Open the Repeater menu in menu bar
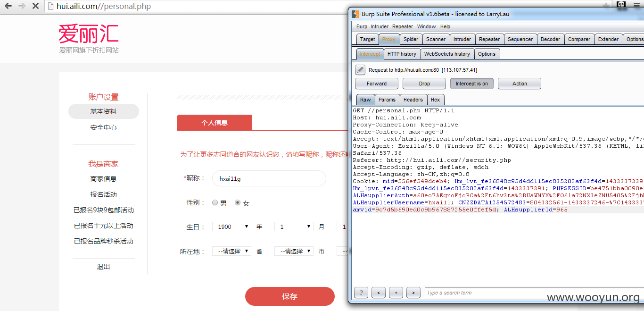This screenshot has width=644, height=311. [402, 26]
